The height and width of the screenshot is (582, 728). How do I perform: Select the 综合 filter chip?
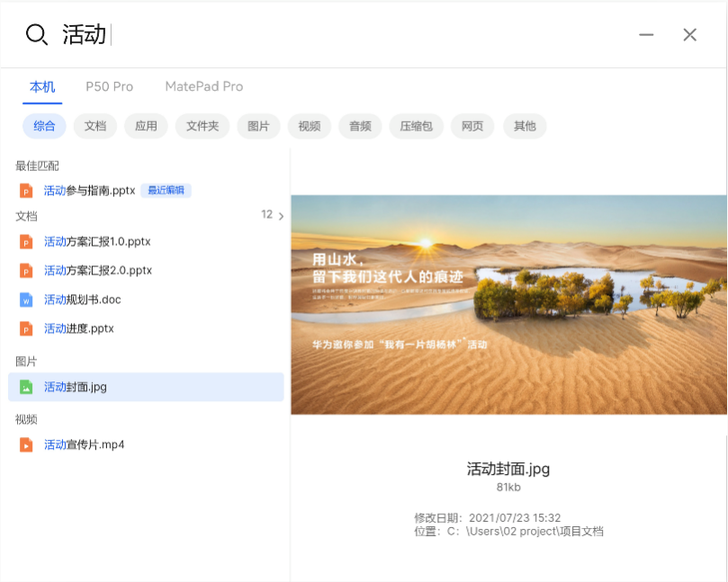click(x=44, y=126)
